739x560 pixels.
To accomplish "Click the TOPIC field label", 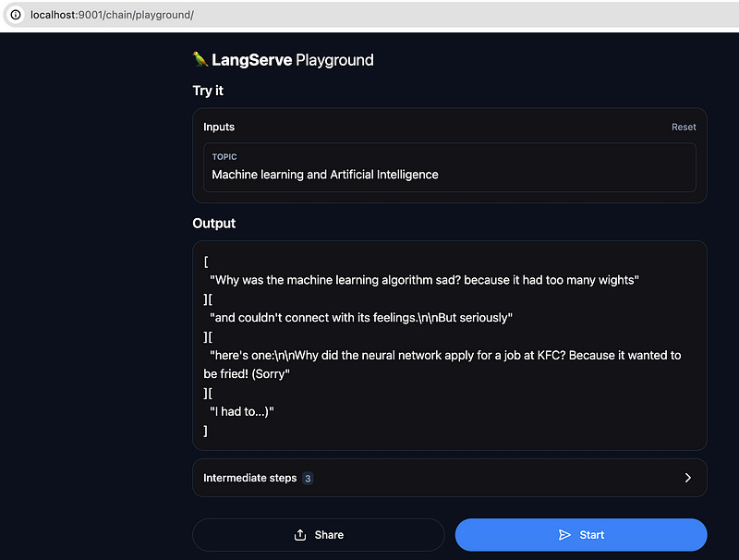I will (224, 156).
